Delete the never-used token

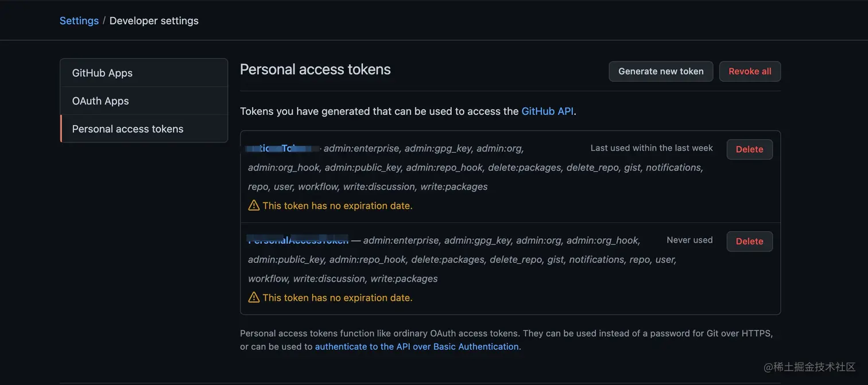(x=749, y=242)
